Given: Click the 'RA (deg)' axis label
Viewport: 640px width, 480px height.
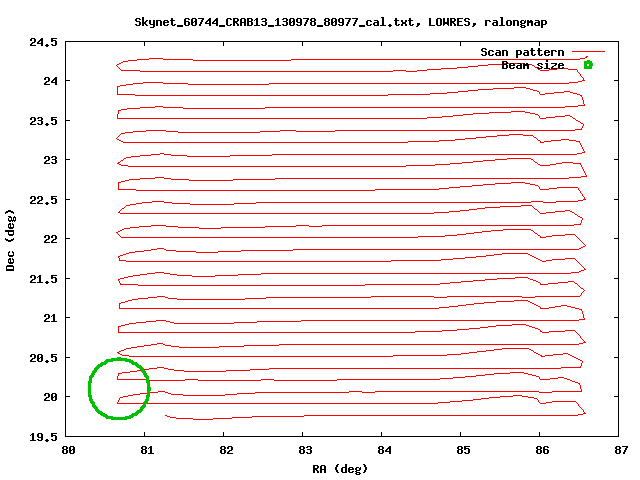Looking at the screenshot, I should pyautogui.click(x=340, y=469).
